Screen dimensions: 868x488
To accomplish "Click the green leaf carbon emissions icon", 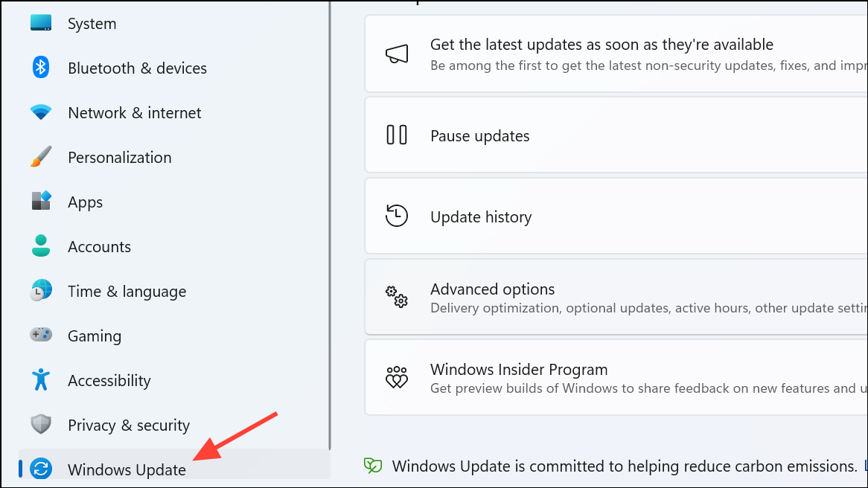I will 373,465.
